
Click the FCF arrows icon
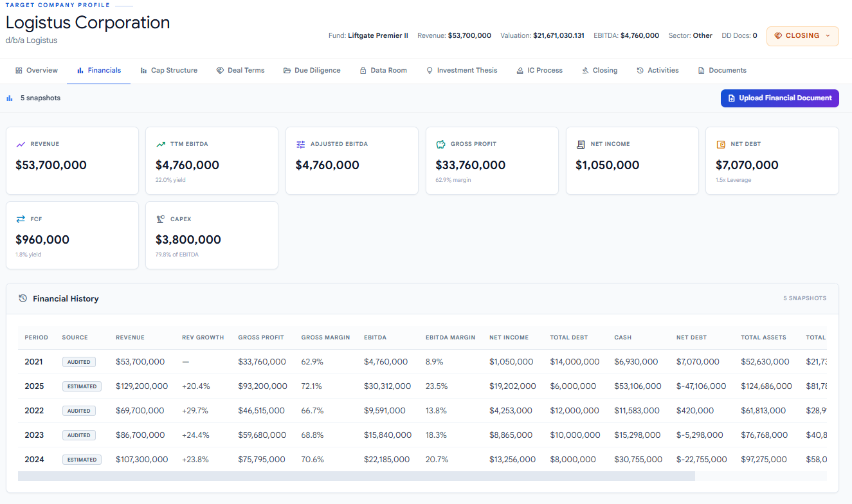click(x=21, y=219)
